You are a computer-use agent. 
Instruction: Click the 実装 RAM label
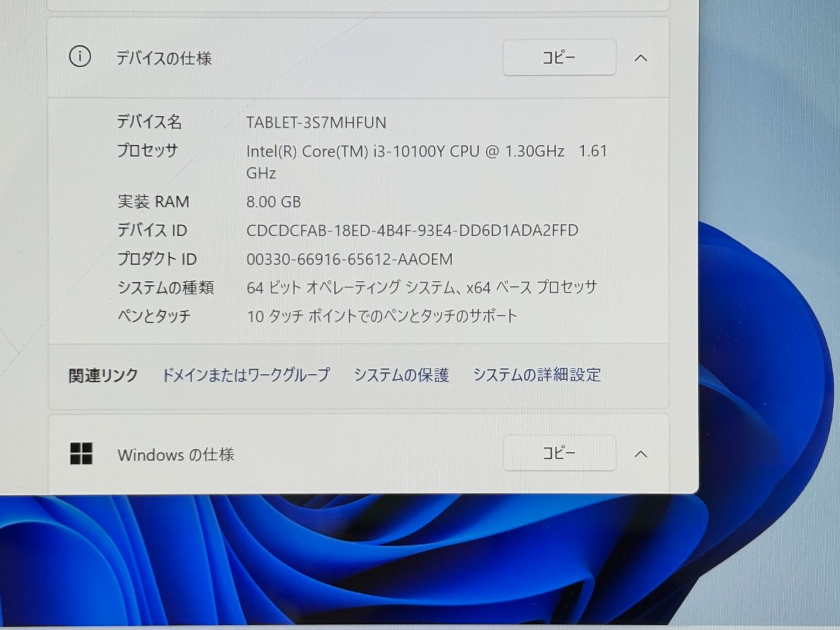153,202
